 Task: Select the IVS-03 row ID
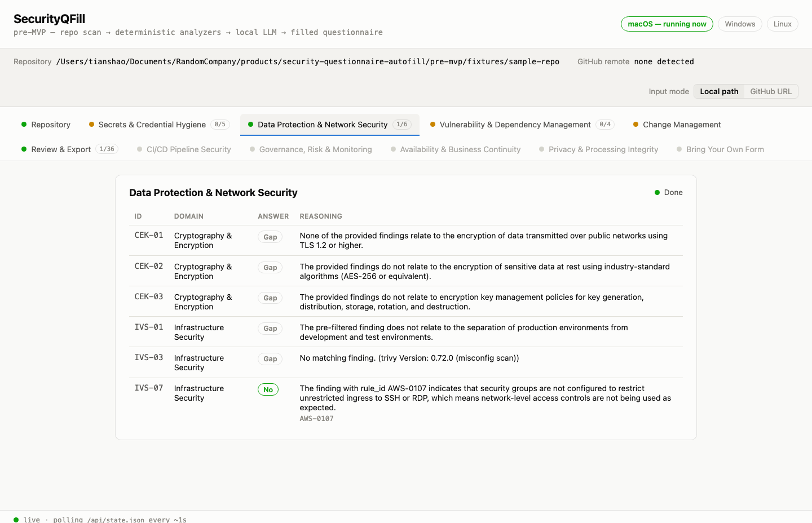pos(149,357)
